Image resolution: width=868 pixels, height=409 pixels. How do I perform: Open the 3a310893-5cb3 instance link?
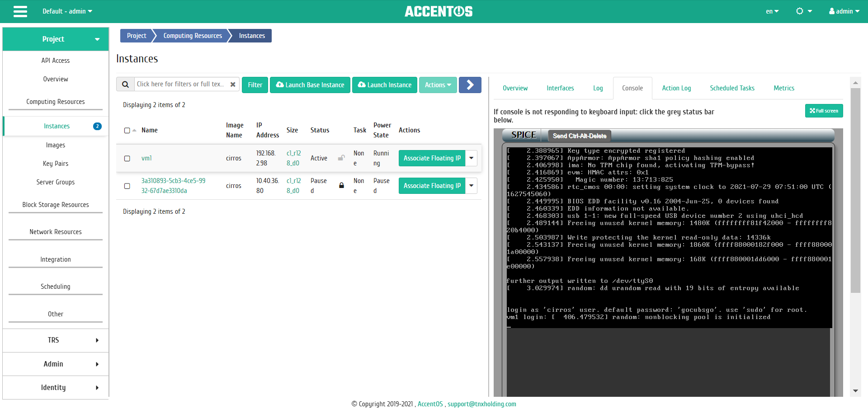click(173, 186)
